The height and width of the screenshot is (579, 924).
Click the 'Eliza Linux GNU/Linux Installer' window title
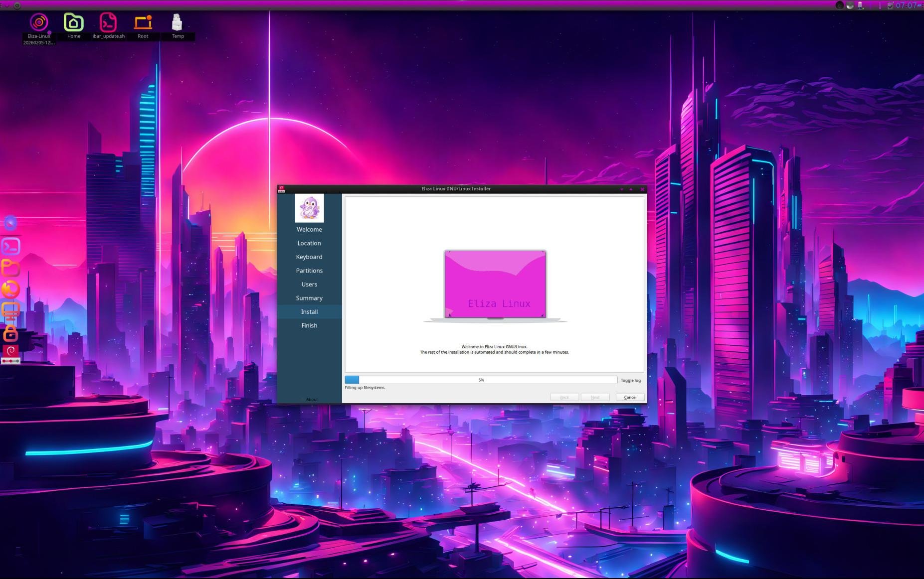pyautogui.click(x=456, y=189)
